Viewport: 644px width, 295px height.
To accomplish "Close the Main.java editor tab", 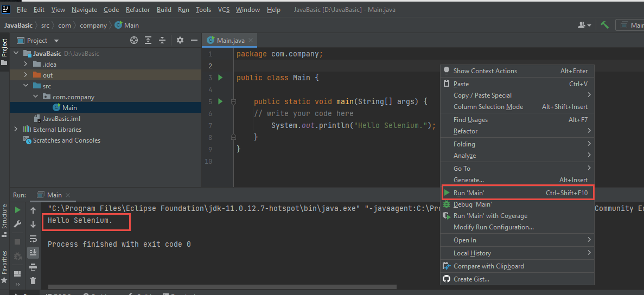I will (250, 41).
